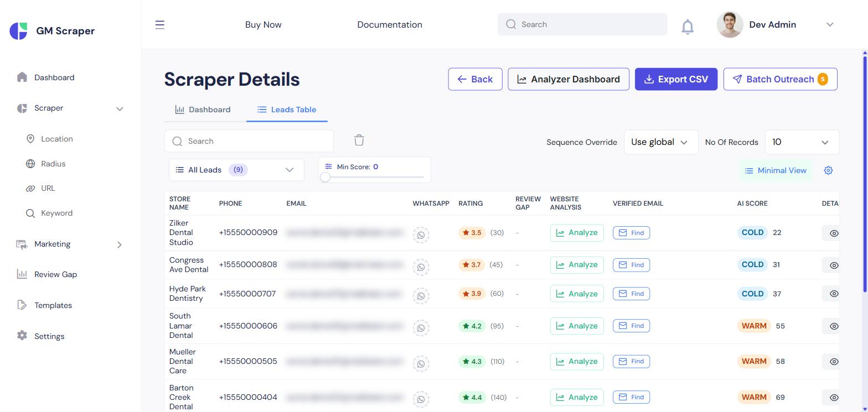Expand the Dev Admin account chevron
This screenshot has height=412, width=868.
click(830, 24)
